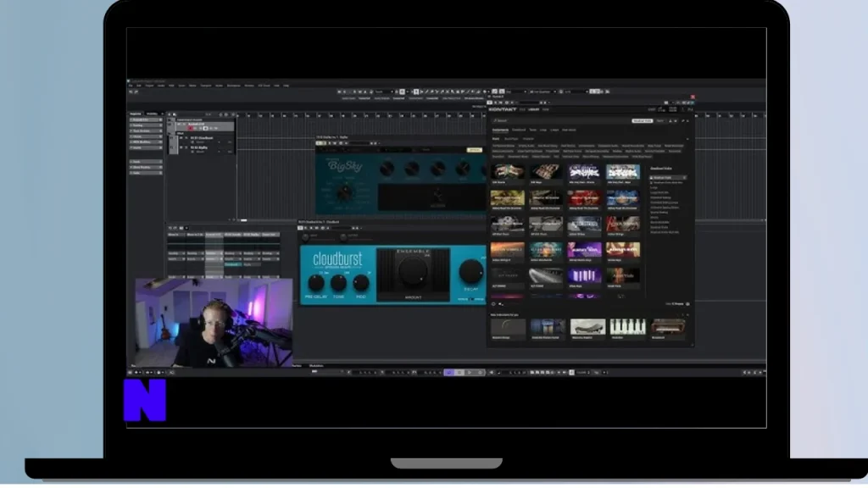Image resolution: width=868 pixels, height=488 pixels.
Task: Click the arrange horizontal scrollbar thumb
Action: (243, 220)
